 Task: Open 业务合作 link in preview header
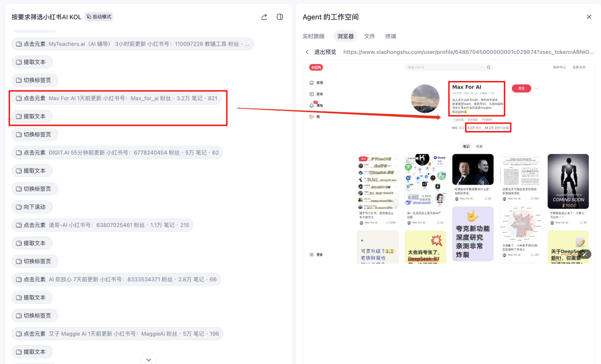[x=579, y=67]
